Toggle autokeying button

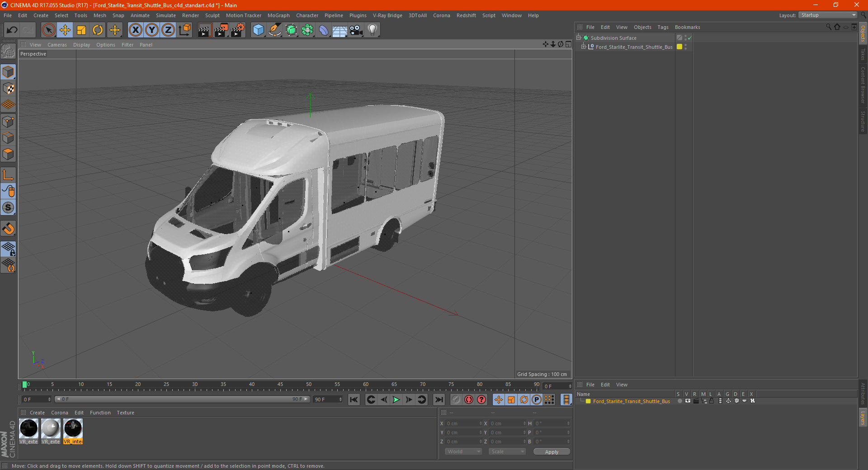click(x=469, y=399)
